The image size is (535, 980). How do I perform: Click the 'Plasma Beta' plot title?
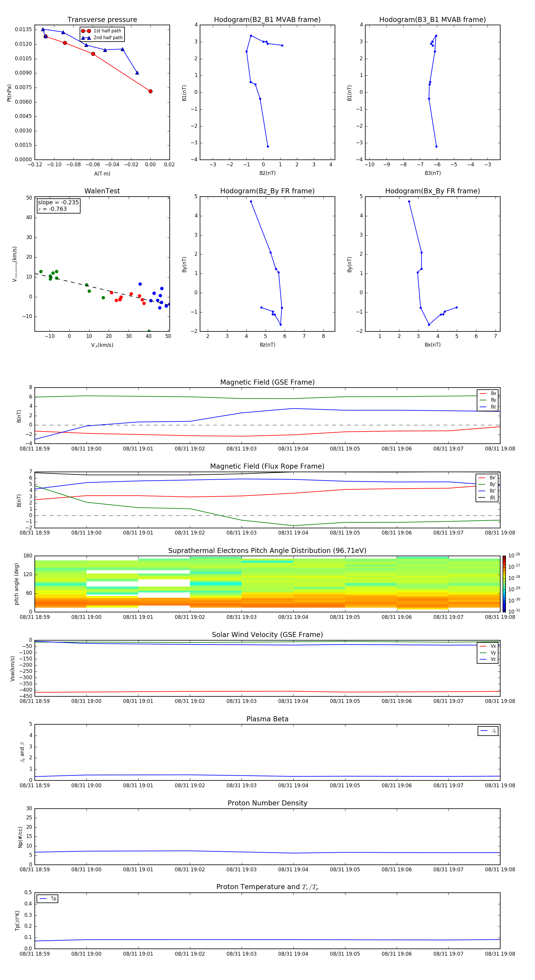(x=267, y=719)
